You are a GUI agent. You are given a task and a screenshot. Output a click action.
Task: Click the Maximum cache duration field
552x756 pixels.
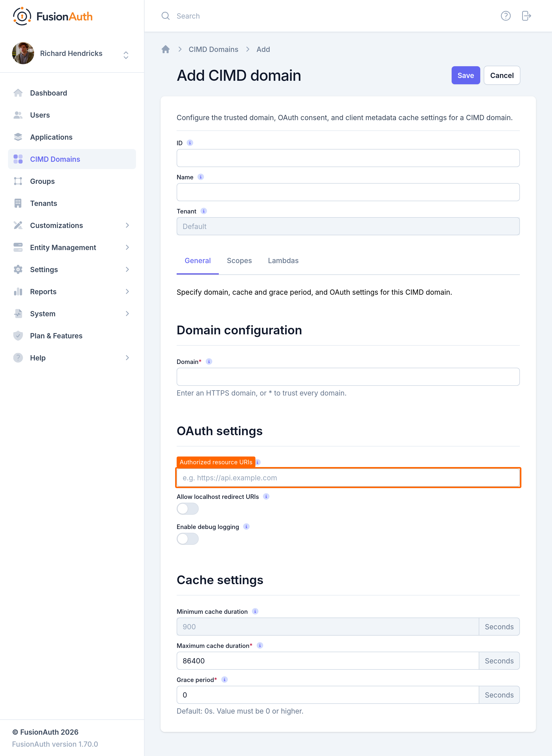(327, 661)
